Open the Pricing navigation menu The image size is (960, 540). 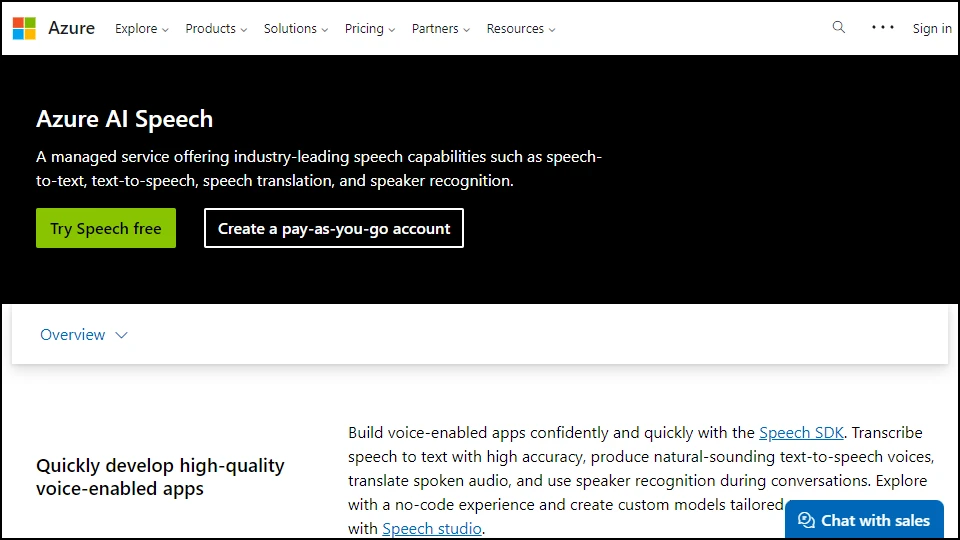click(x=370, y=29)
